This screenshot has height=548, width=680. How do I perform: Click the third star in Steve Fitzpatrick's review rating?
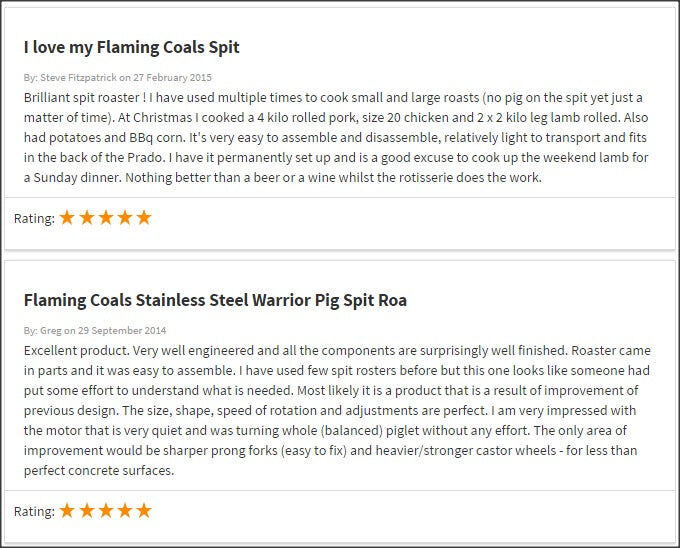click(x=106, y=217)
